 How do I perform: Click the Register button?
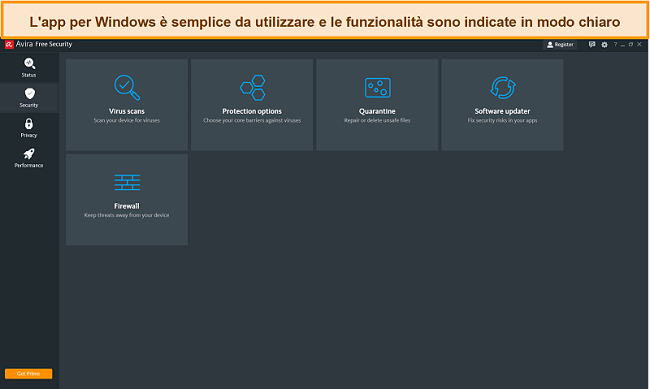(560, 44)
